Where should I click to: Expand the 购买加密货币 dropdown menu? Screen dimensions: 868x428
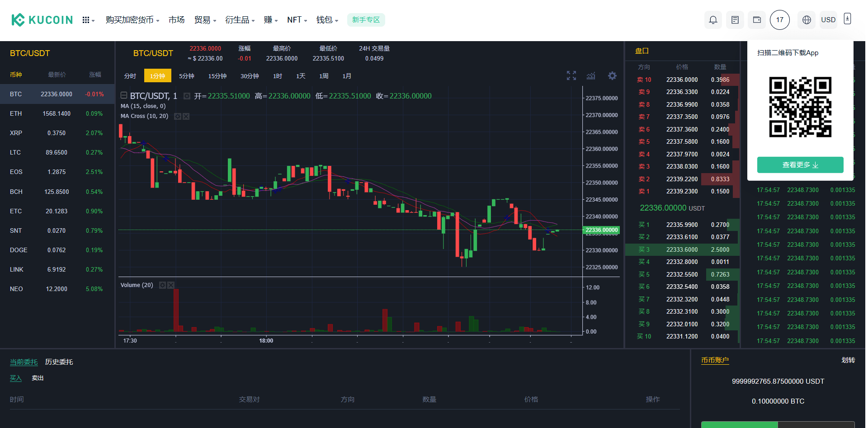tap(132, 20)
